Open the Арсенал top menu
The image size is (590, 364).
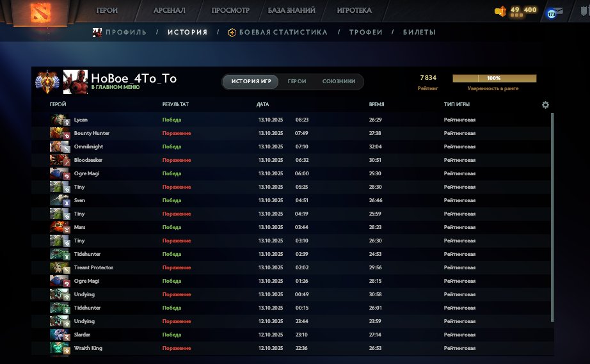(169, 11)
